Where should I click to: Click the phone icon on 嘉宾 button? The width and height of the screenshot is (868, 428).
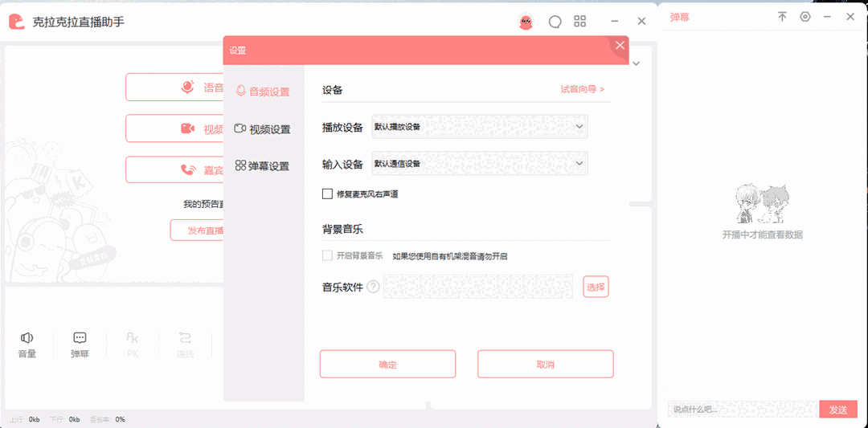(x=188, y=169)
